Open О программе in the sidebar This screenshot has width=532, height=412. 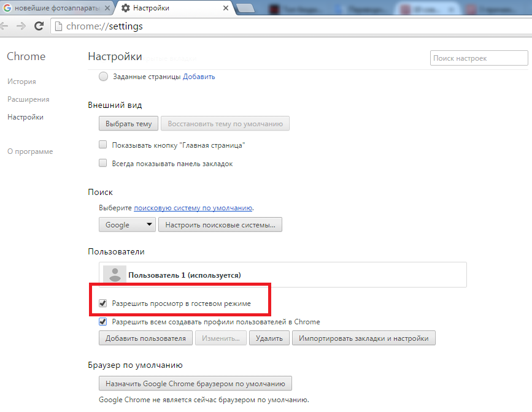(30, 151)
